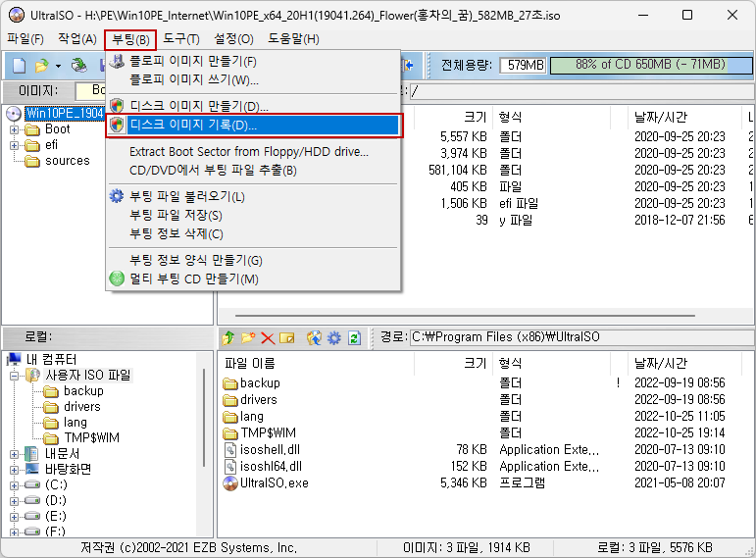This screenshot has height=558, width=756.
Task: Click the New image toolbar icon
Action: [20, 65]
